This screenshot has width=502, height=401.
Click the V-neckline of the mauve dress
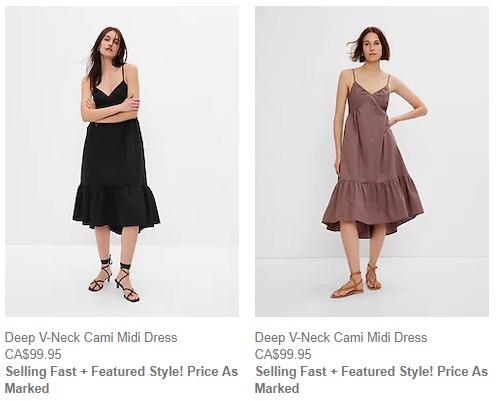pos(367,90)
